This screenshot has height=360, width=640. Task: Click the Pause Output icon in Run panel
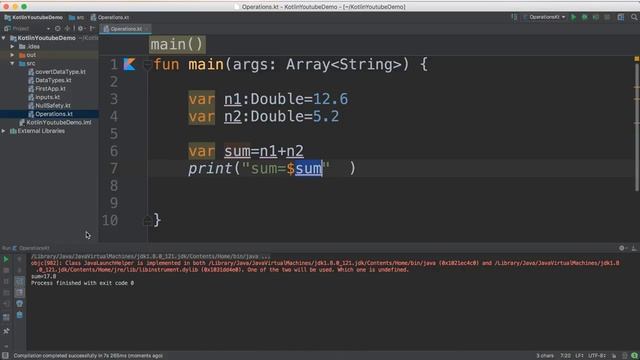click(x=6, y=282)
